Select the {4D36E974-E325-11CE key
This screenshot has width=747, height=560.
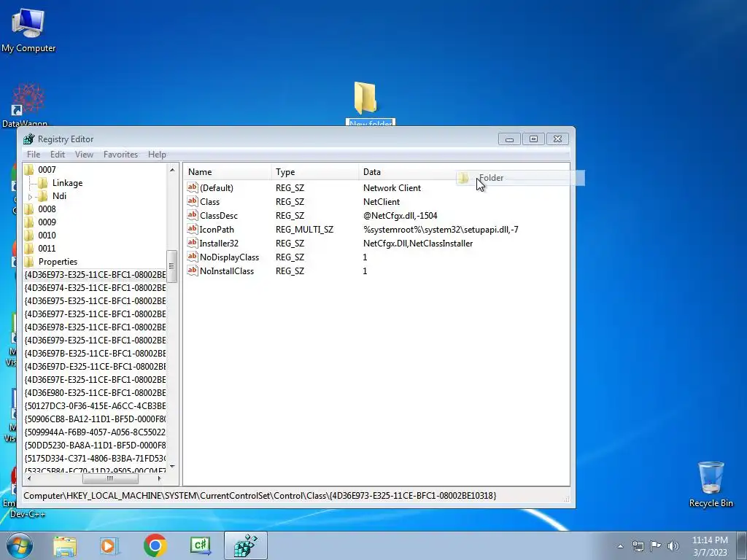point(95,287)
